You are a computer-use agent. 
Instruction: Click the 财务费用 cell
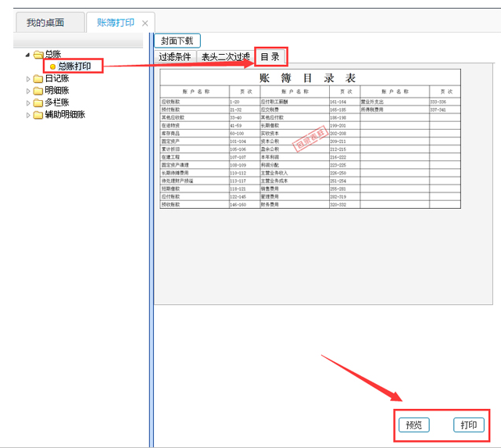pos(295,205)
